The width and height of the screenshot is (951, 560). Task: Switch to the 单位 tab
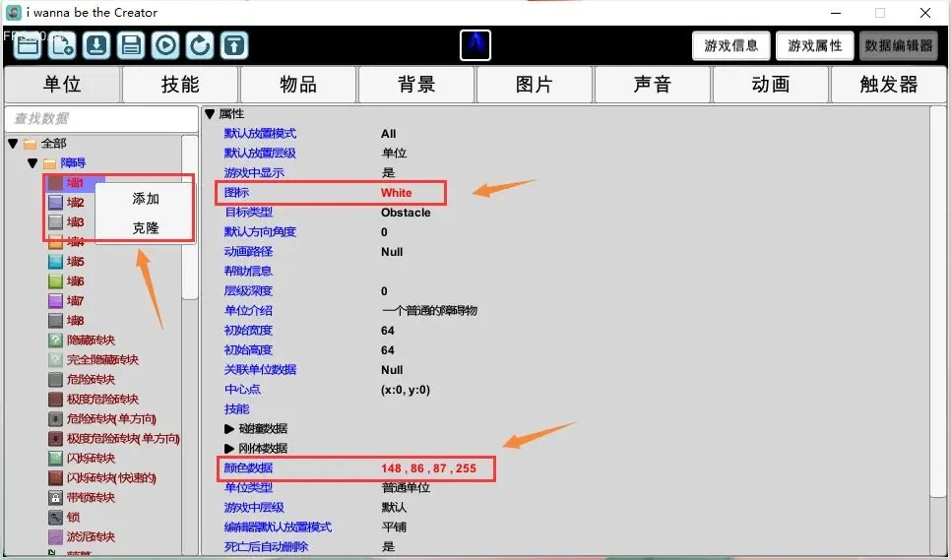62,85
